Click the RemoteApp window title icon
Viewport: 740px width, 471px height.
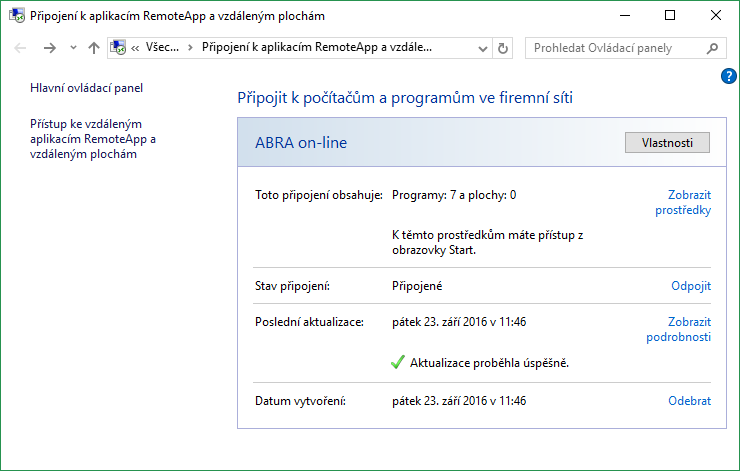15,16
